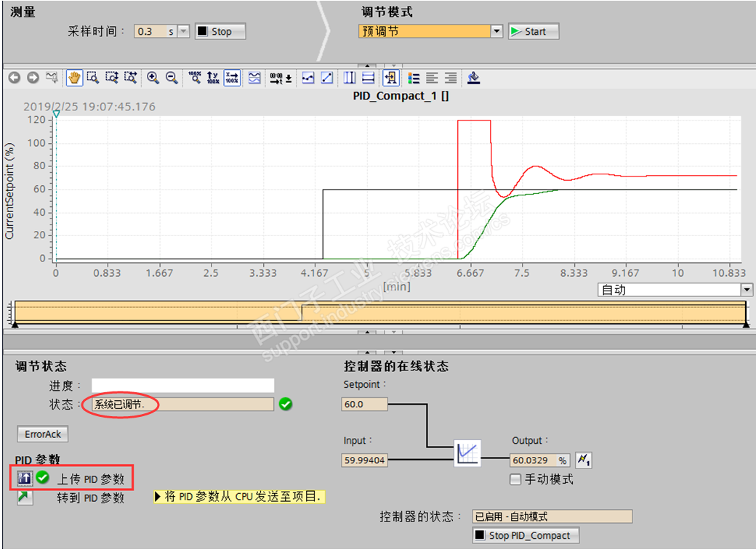Viewport: 756px width, 552px height.
Task: Click the tuning progress bar
Action: pyautogui.click(x=182, y=386)
